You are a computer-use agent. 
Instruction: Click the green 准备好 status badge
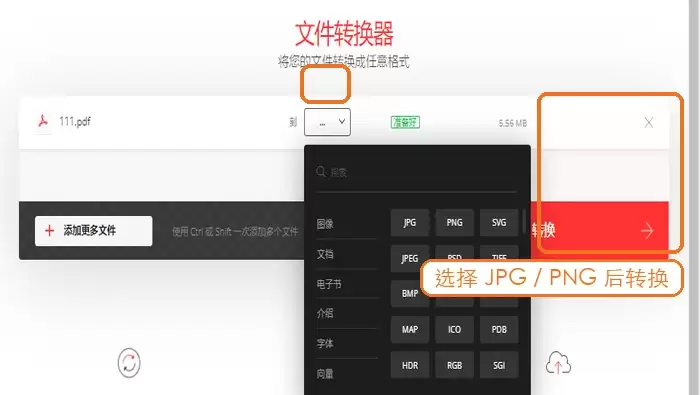405,122
